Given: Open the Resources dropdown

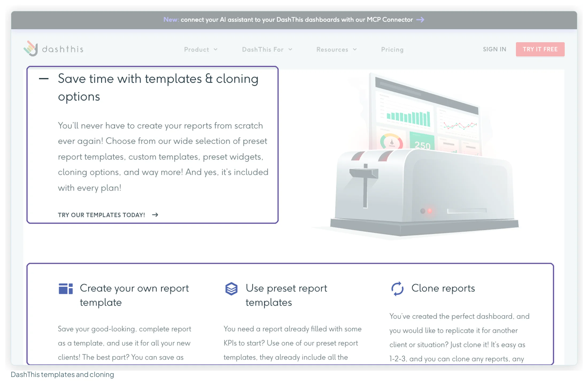Looking at the screenshot, I should tap(336, 49).
